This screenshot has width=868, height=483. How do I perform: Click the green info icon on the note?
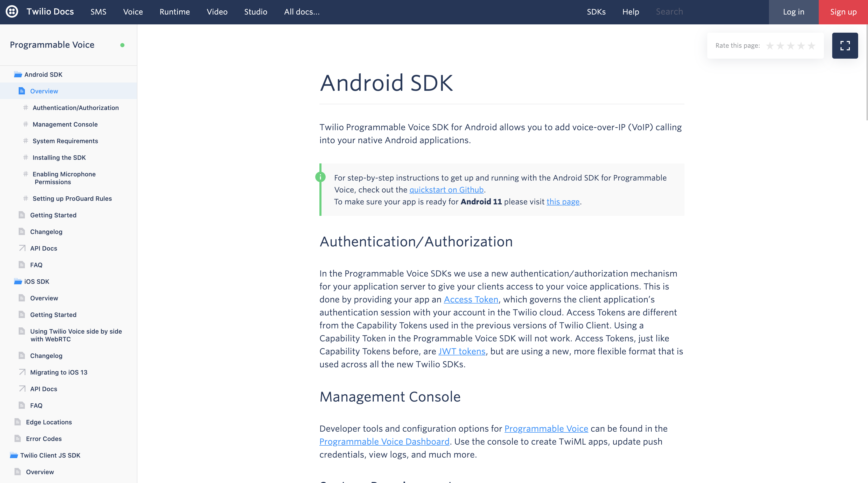coord(320,177)
